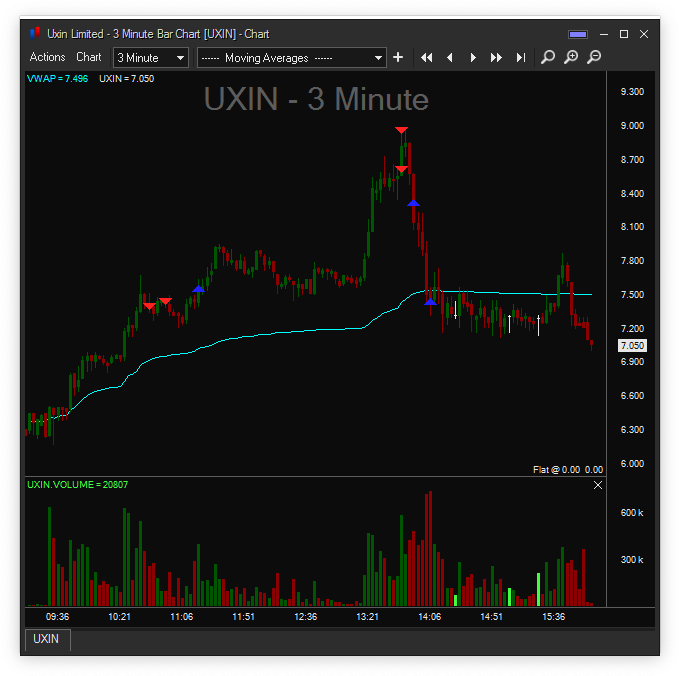This screenshot has width=679, height=676.
Task: Click the 12:36 time axis label
Action: coord(306,617)
